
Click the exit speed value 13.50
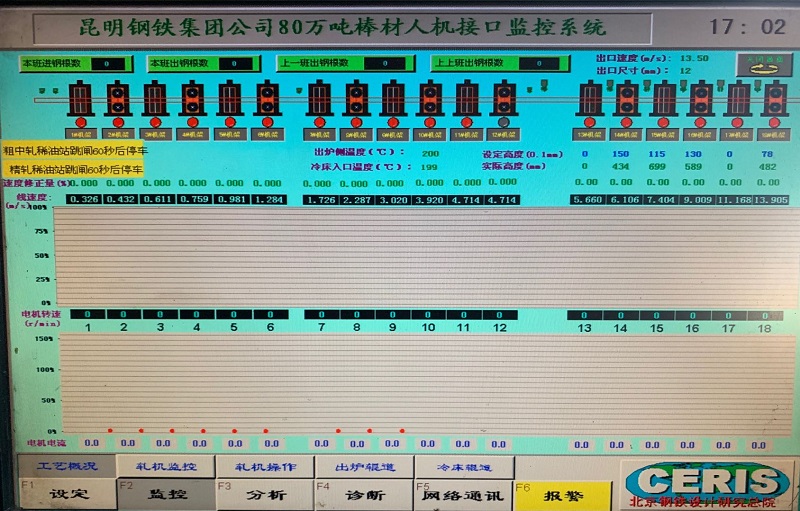pos(694,58)
